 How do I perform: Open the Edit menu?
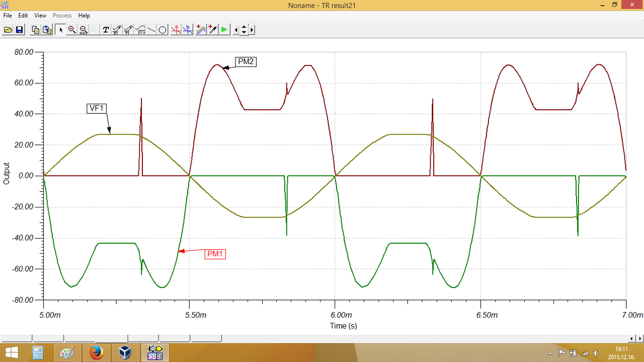point(23,16)
